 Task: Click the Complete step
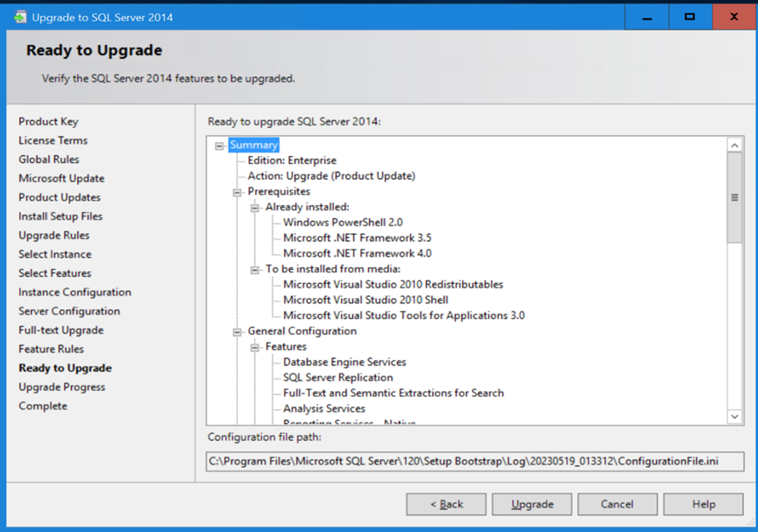point(43,406)
